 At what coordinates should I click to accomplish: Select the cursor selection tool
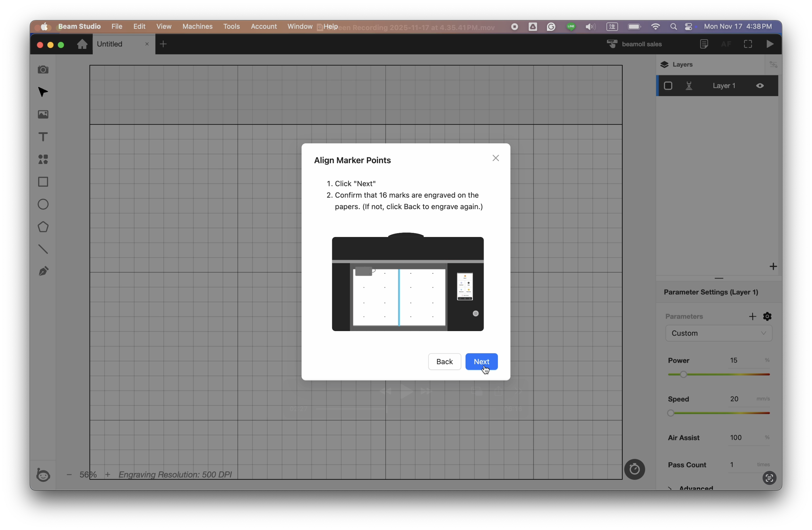43,92
